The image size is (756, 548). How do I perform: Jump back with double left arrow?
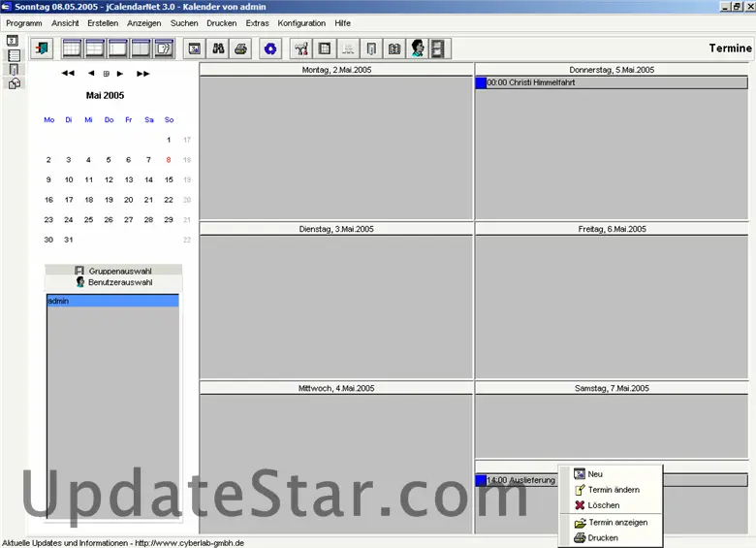[68, 74]
